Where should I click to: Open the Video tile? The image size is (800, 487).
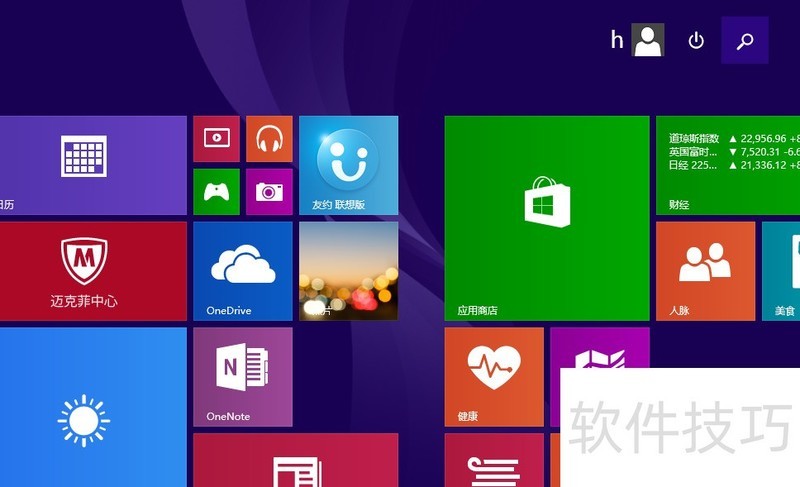point(216,139)
